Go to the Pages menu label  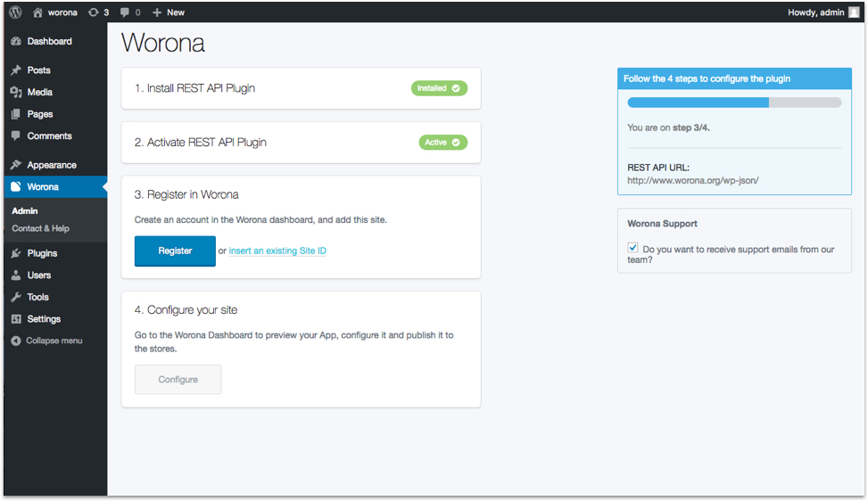pos(40,114)
